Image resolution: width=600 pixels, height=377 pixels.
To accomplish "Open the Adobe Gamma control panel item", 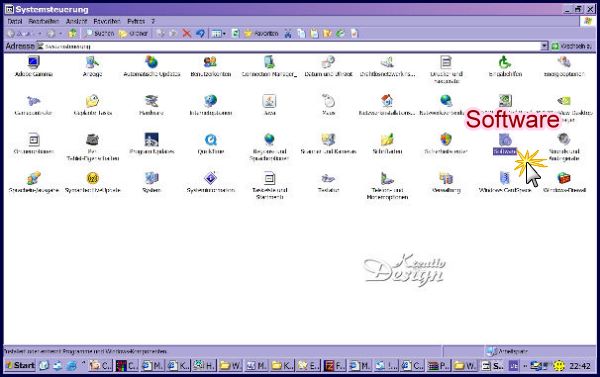I will tap(34, 66).
